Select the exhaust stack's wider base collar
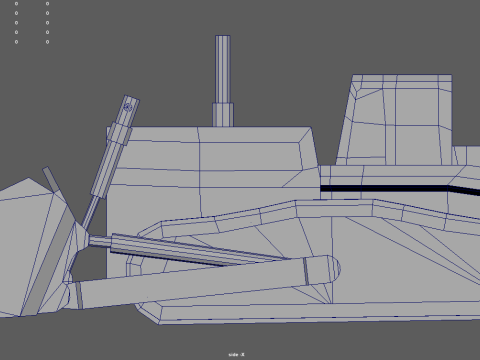The width and height of the screenshot is (480, 360). (x=223, y=115)
